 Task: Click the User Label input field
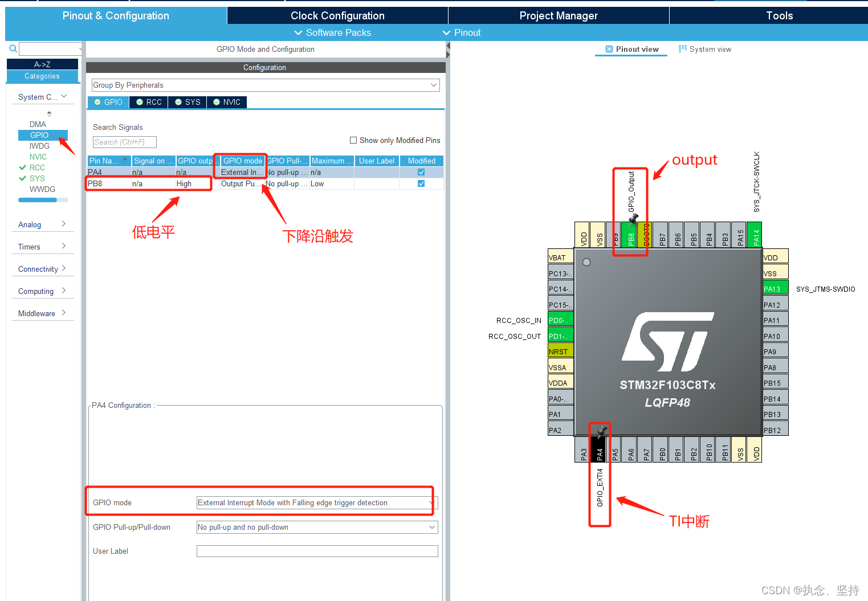point(317,551)
